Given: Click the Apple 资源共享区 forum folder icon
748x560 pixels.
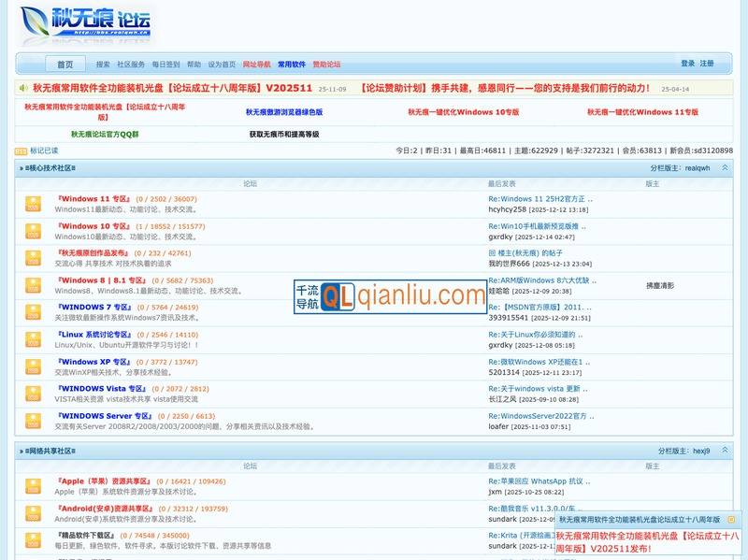Looking at the screenshot, I should coord(33,485).
